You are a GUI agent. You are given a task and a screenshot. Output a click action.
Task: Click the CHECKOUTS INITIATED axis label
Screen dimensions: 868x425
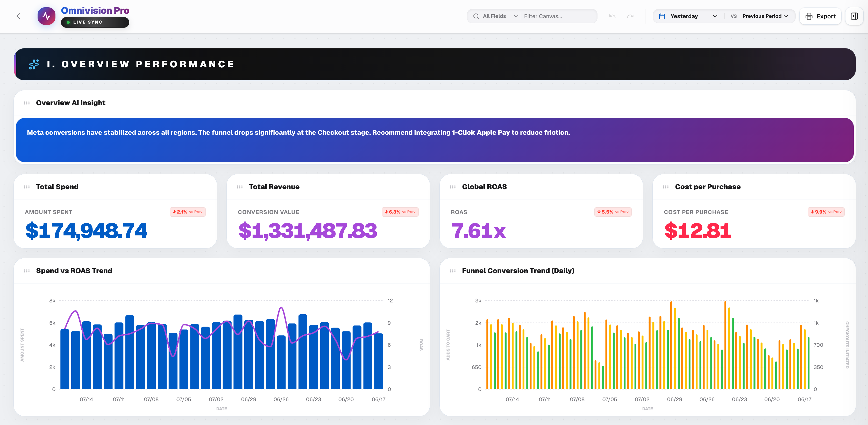tap(847, 345)
